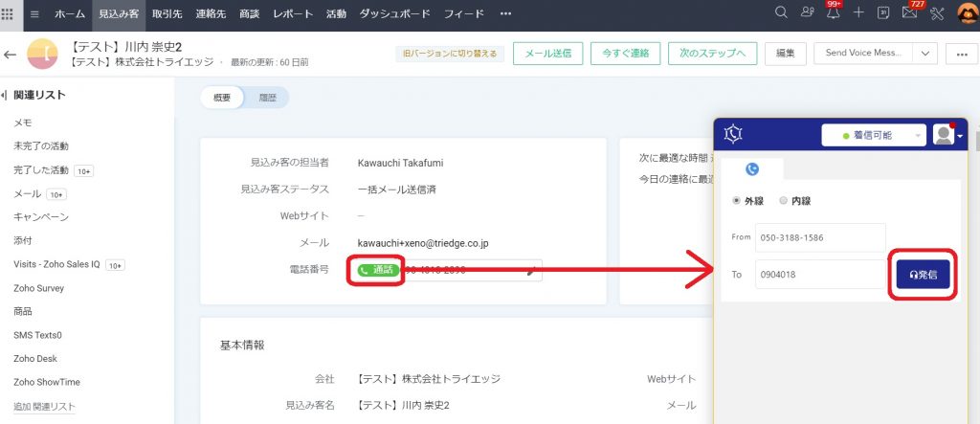The width and height of the screenshot is (980, 424).
Task: Go back with the left arrow
Action: click(10, 55)
